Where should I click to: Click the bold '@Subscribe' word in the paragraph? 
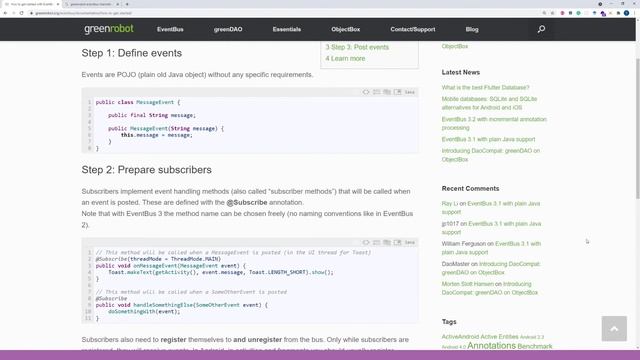pyautogui.click(x=247, y=202)
